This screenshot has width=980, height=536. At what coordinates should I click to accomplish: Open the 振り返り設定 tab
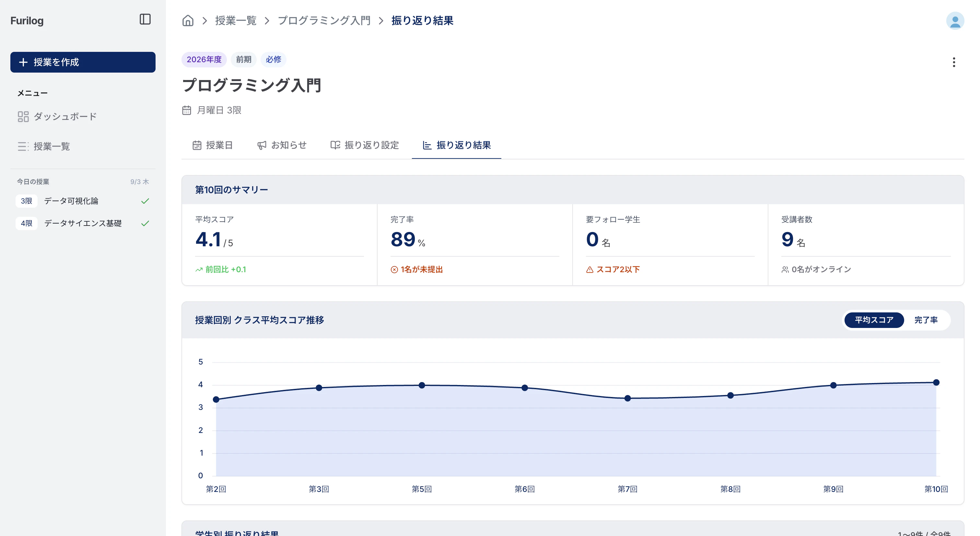(365, 145)
